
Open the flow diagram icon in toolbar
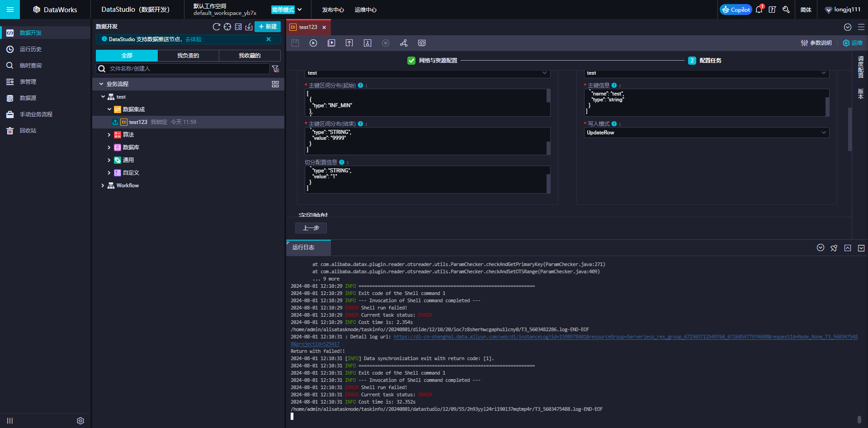click(404, 43)
